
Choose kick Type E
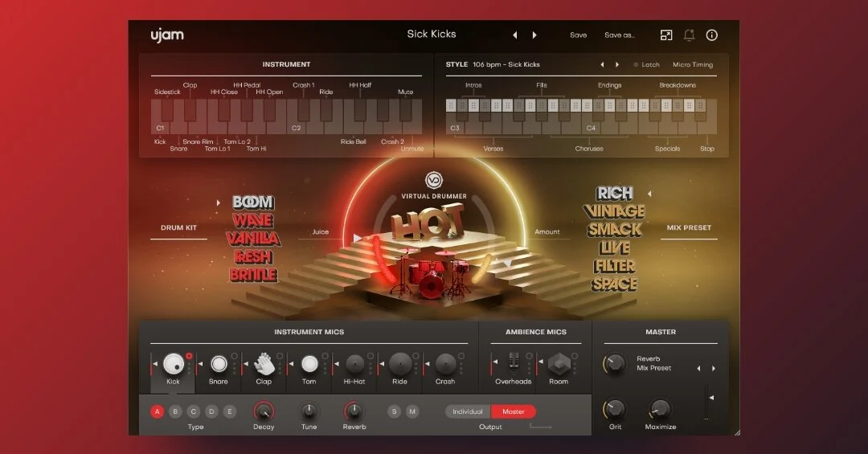[230, 411]
